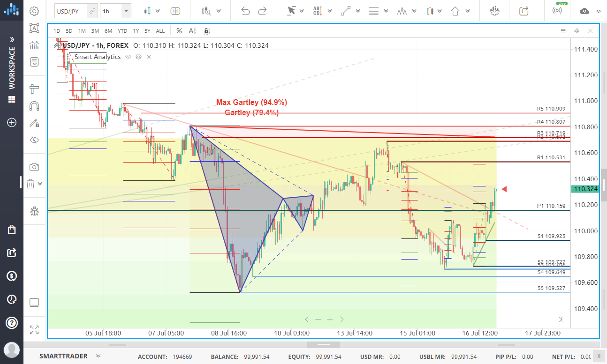Viewport: 607px width, 364px height.
Task: Expand the WORKSPACE sidebar
Action: [x=12, y=39]
